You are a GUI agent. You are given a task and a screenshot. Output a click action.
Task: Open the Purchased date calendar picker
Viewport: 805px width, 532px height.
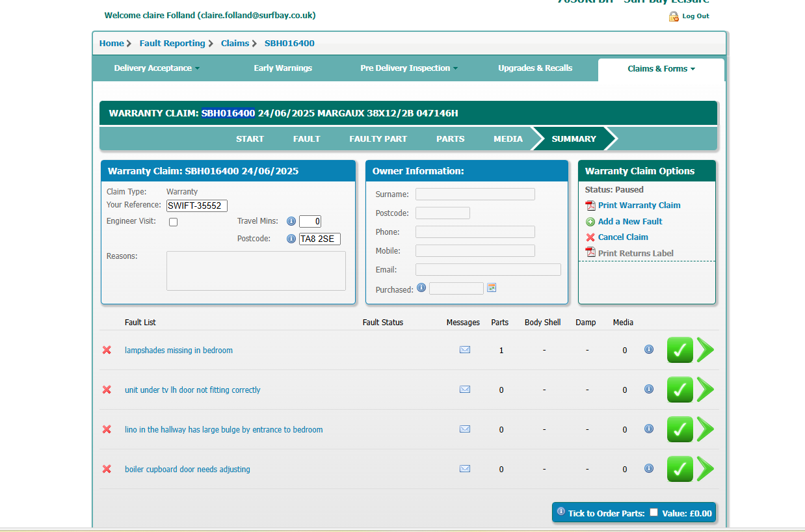point(492,287)
